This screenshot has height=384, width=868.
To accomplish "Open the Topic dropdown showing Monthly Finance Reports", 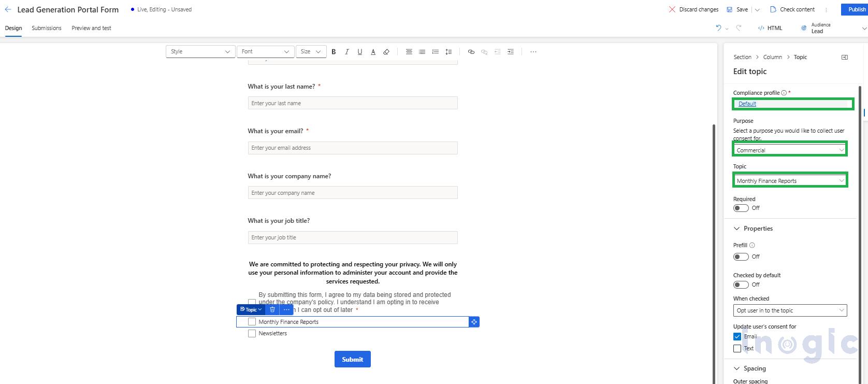I will click(x=790, y=180).
